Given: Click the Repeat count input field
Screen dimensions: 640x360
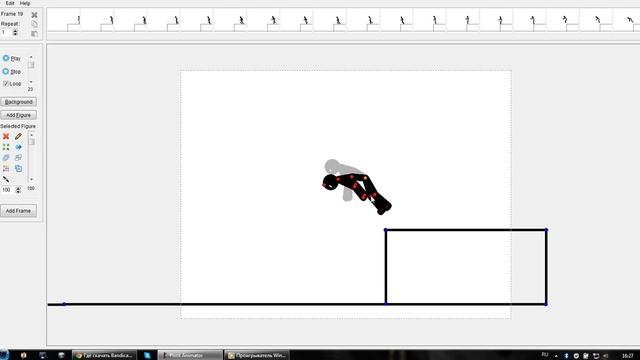Looking at the screenshot, I should point(6,32).
